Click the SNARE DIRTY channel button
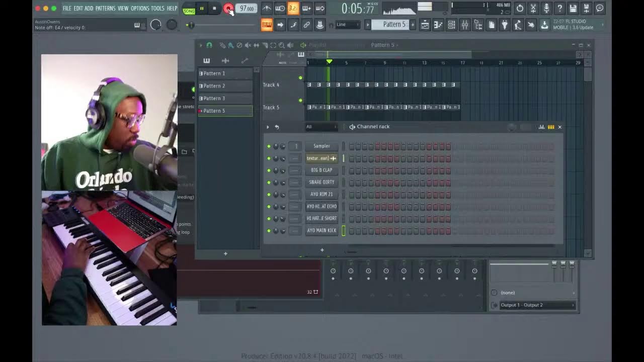Screen dimensions: 644x362 321,182
